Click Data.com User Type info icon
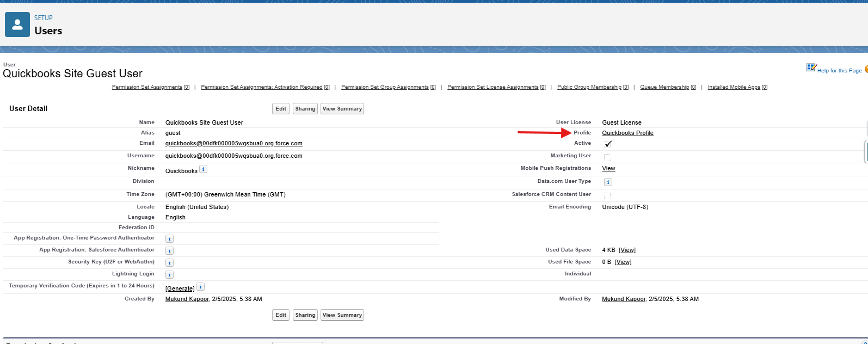This screenshot has height=344, width=868. click(608, 182)
